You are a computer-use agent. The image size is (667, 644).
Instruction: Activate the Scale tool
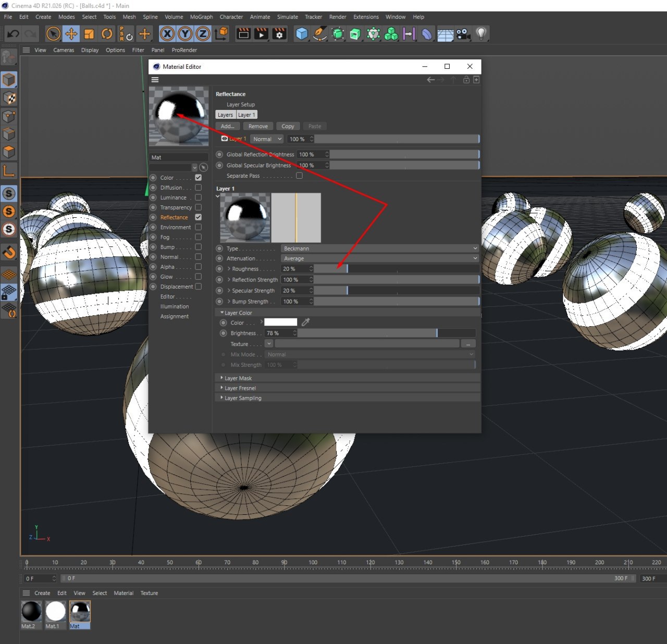pos(89,34)
